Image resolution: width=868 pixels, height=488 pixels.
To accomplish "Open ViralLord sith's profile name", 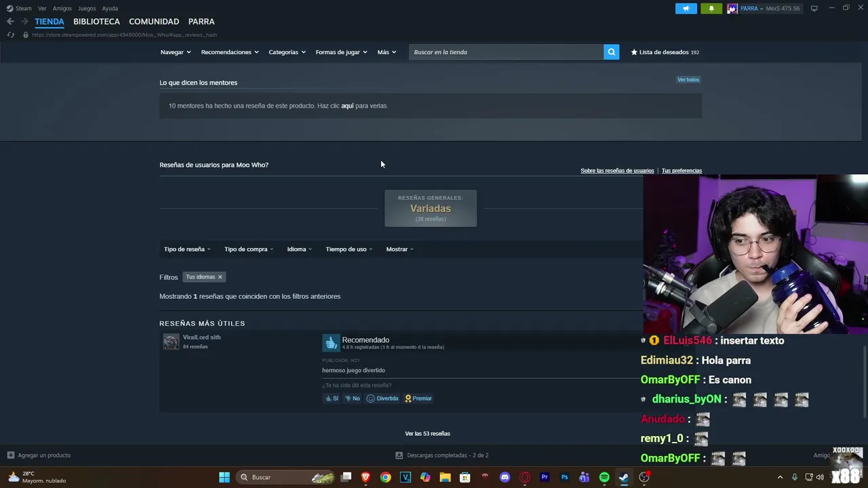I will pos(201,338).
